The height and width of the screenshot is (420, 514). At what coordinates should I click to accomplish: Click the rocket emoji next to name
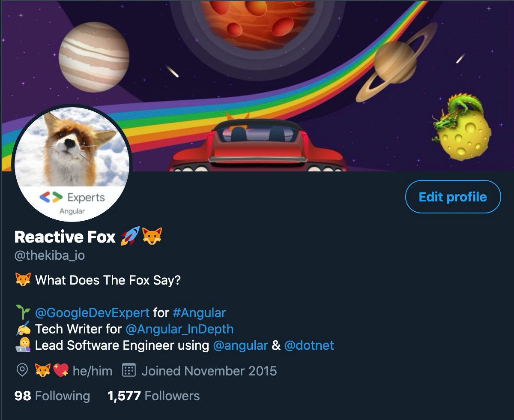(x=130, y=237)
